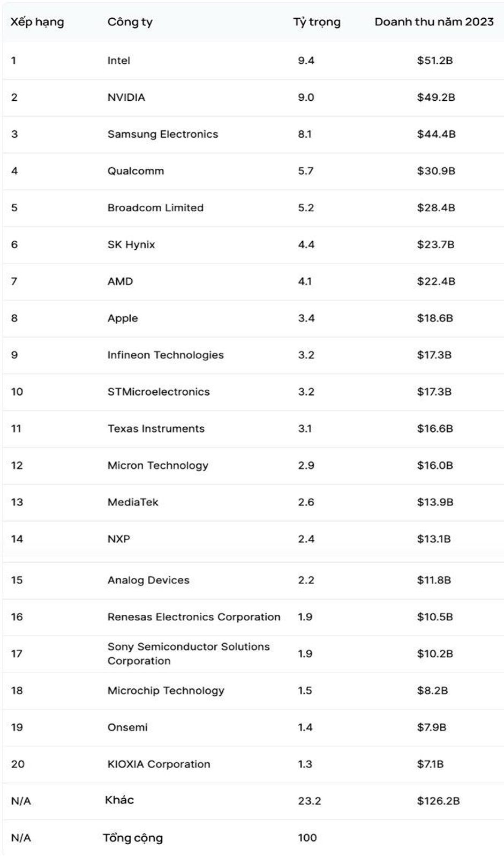
Task: Click the 'Tỷ trọng' column header
Action: 317,22
